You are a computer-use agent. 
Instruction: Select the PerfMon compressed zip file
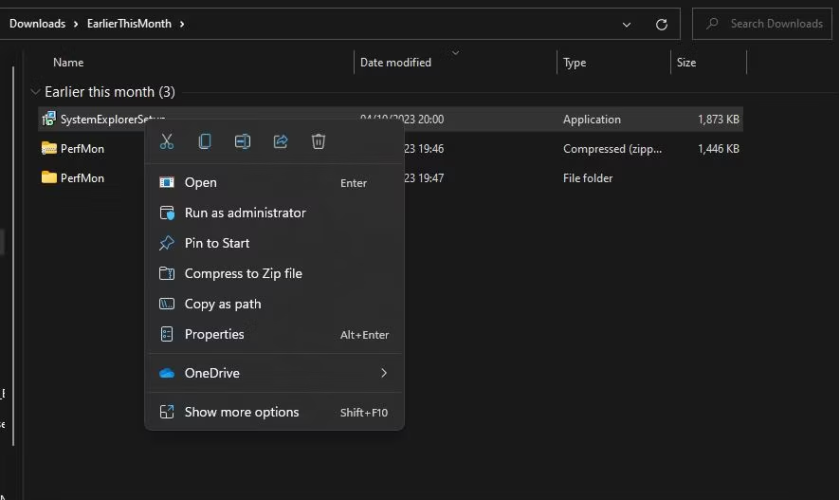pos(82,149)
